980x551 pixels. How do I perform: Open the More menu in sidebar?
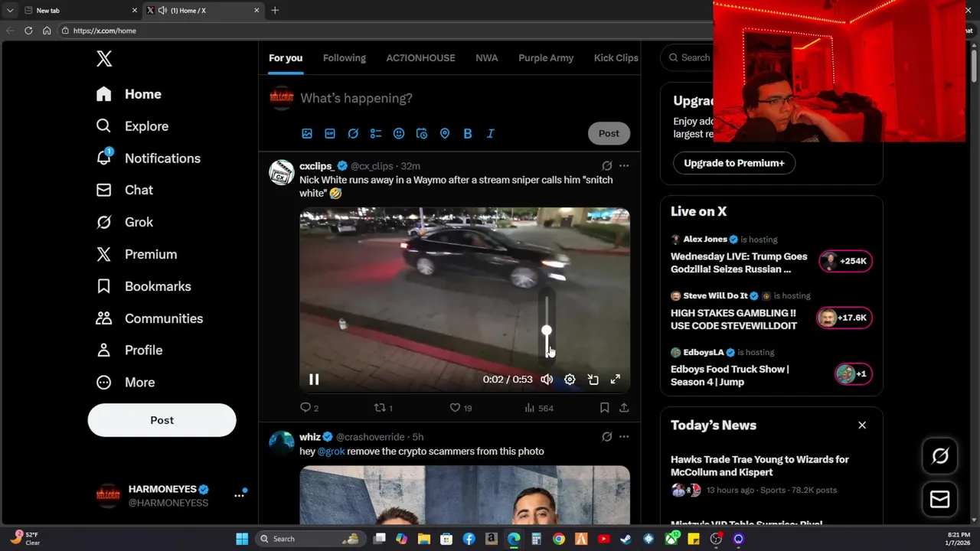click(125, 382)
